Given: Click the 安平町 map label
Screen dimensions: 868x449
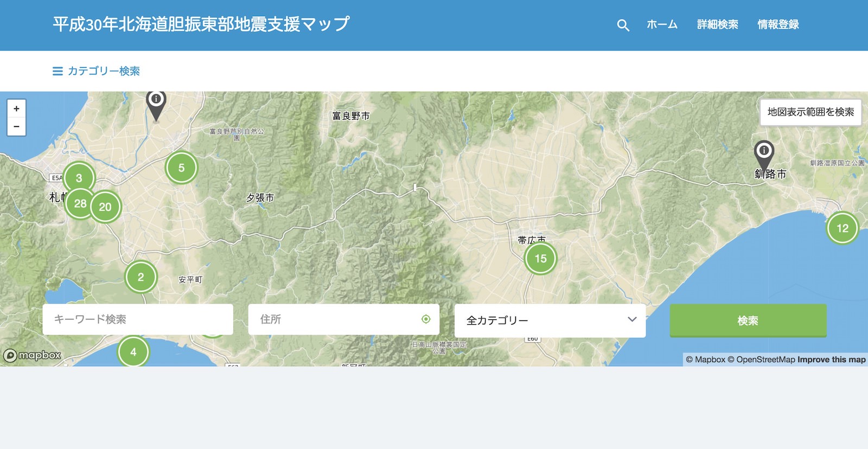Looking at the screenshot, I should click(x=190, y=280).
